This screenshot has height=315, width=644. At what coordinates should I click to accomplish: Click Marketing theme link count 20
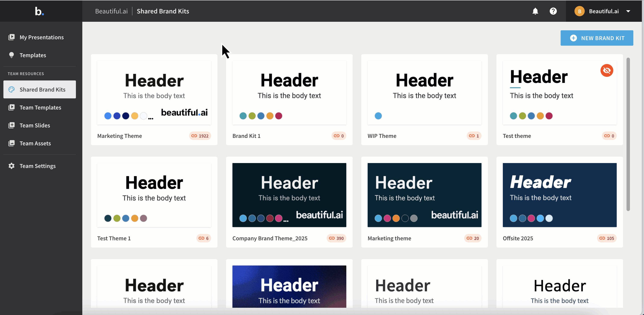tap(473, 238)
